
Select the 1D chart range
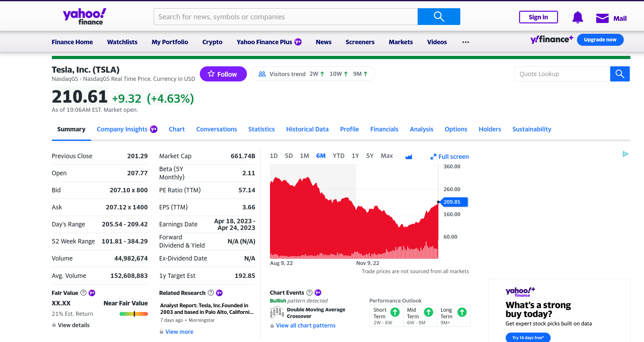click(x=274, y=156)
